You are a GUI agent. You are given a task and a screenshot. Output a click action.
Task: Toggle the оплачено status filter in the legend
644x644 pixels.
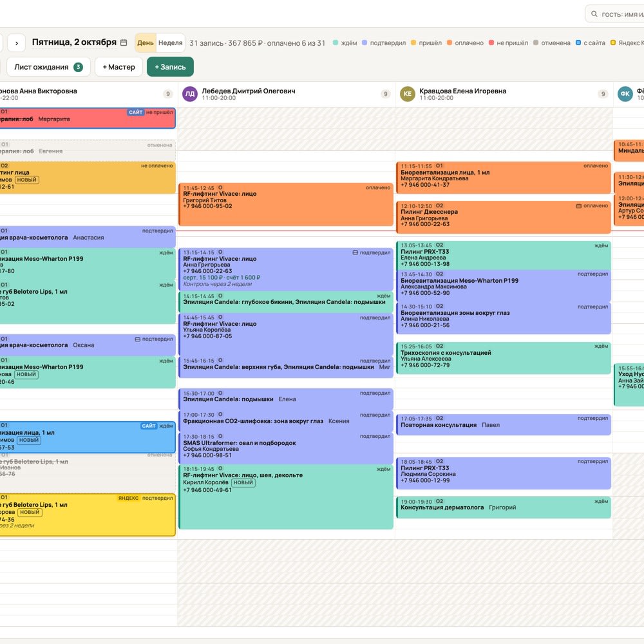tap(466, 43)
